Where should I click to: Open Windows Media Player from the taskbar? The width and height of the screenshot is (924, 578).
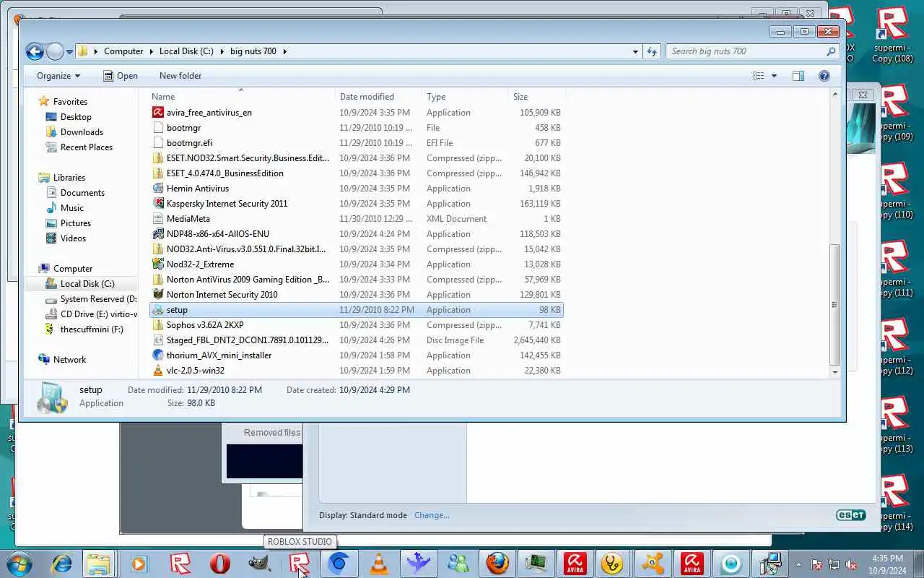pos(138,564)
